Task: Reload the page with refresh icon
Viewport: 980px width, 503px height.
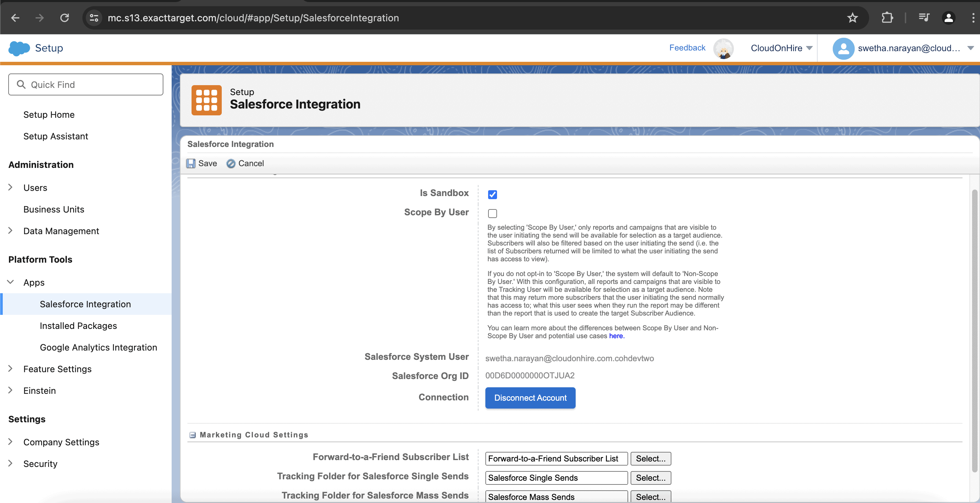Action: pos(65,18)
